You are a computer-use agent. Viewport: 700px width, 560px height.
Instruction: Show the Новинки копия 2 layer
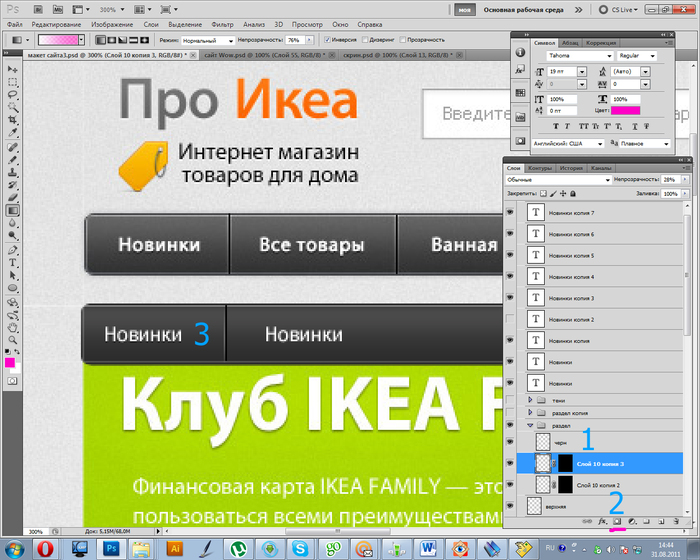(510, 319)
